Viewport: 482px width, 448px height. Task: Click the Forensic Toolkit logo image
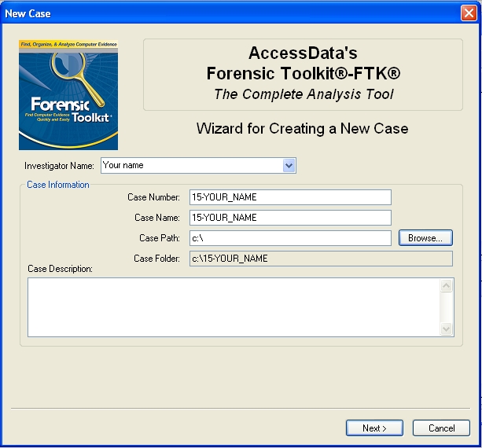coord(68,95)
